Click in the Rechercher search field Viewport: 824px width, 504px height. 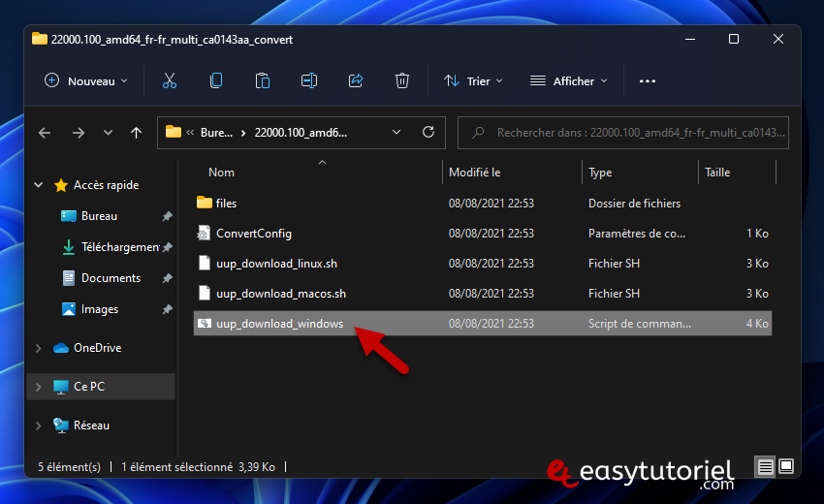tap(623, 133)
